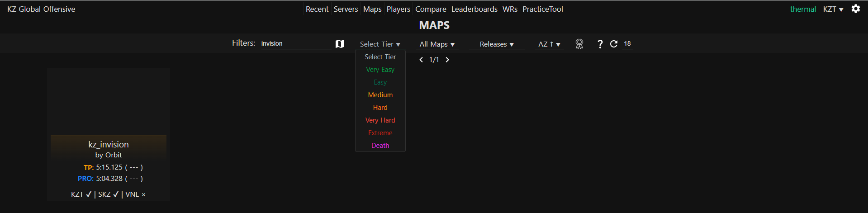Choose the Select Tier option in the list
Viewport: 868px width, 213px height.
coord(380,57)
